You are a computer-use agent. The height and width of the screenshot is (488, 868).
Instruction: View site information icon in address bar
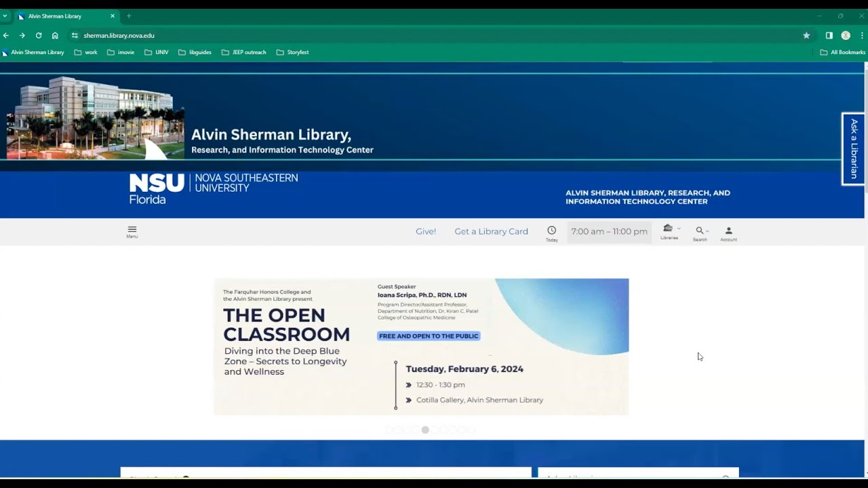(x=75, y=35)
